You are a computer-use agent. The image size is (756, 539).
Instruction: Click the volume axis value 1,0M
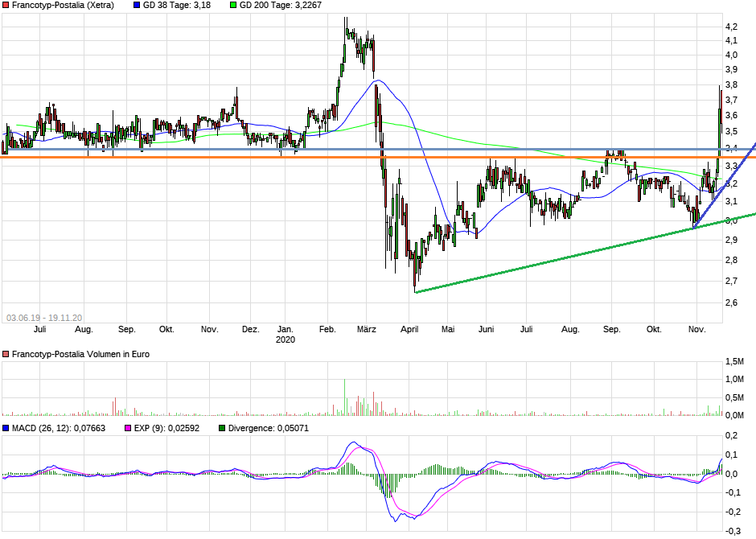pos(734,380)
